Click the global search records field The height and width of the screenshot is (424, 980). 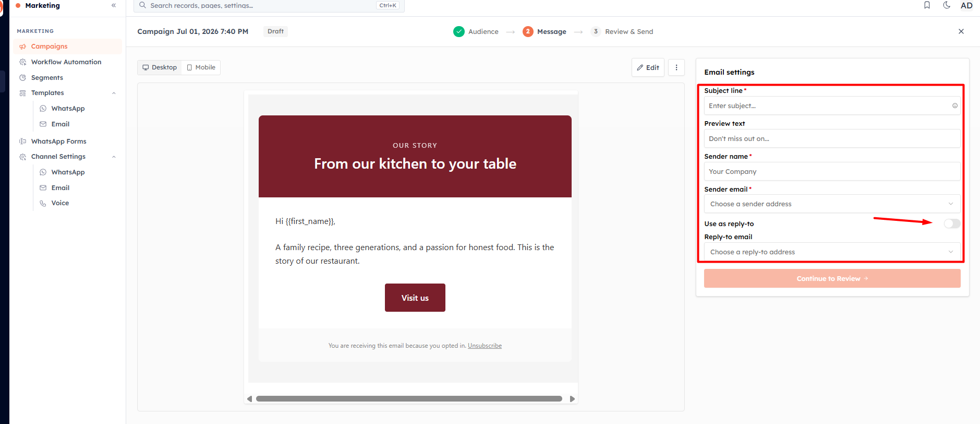[x=269, y=5]
